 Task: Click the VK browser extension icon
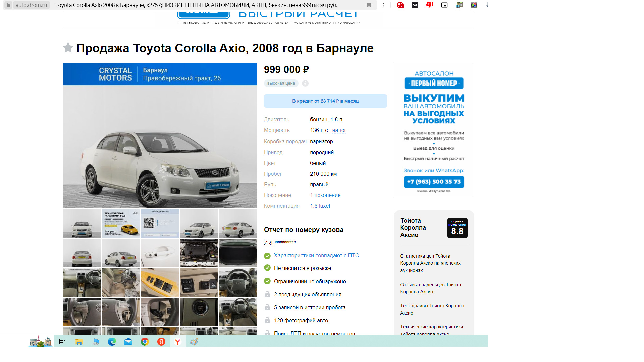[415, 5]
